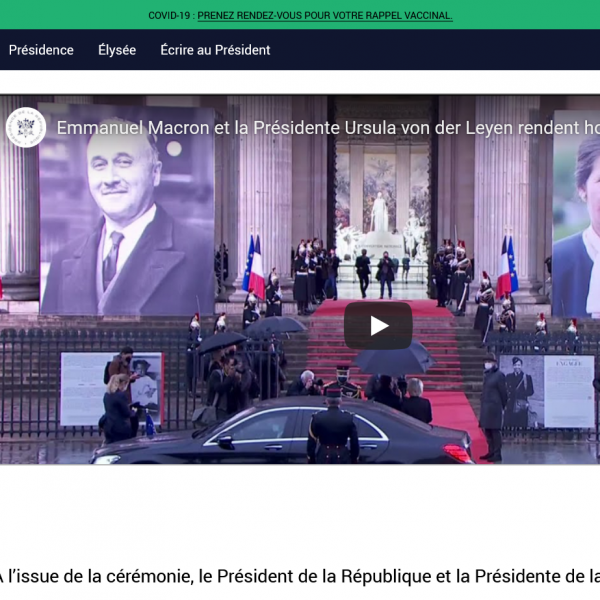The width and height of the screenshot is (600, 600).
Task: Open the COVID-19 vaccine booster appointment link
Action: coord(325,16)
